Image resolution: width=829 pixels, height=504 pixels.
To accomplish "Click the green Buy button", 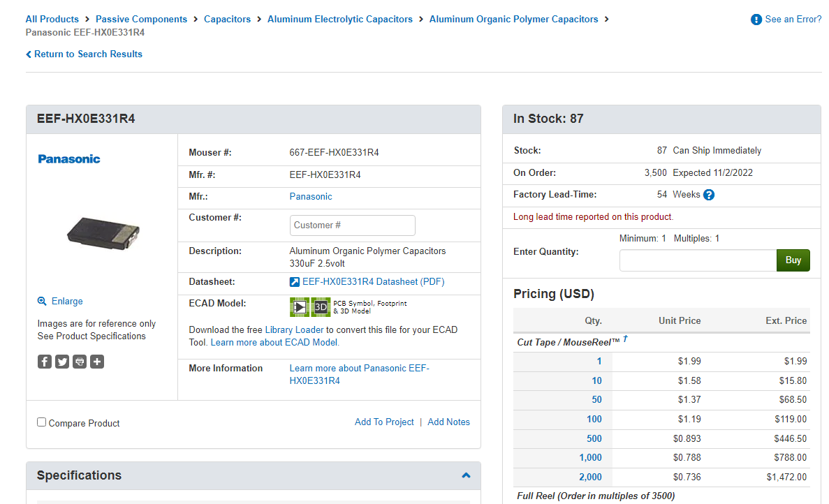I will click(x=793, y=260).
